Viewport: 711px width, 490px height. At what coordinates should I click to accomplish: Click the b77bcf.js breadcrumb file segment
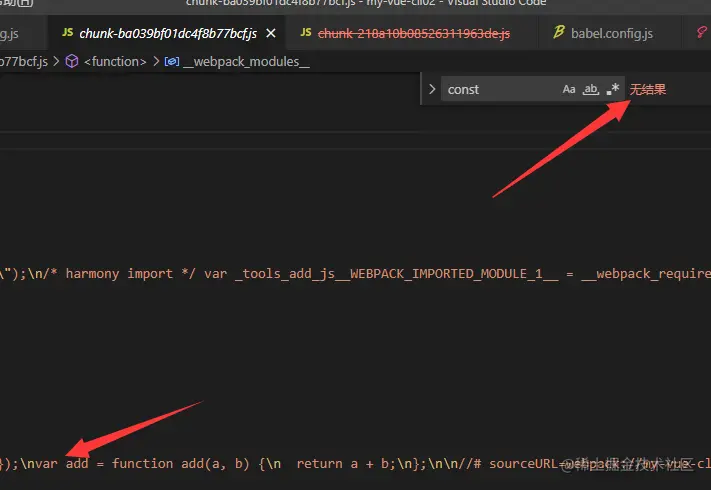(24, 61)
